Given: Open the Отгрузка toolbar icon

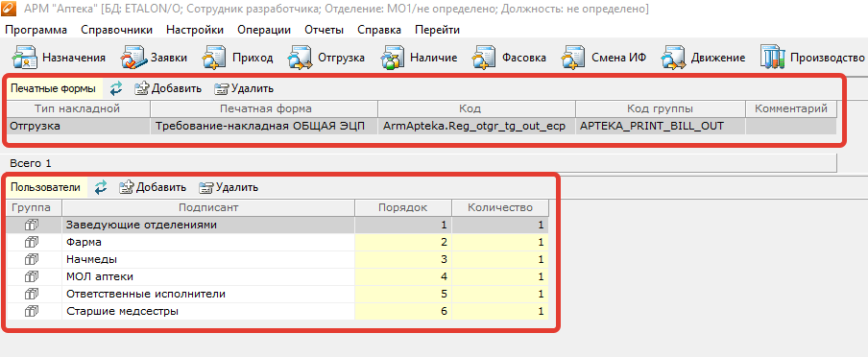Looking at the screenshot, I should click(300, 58).
